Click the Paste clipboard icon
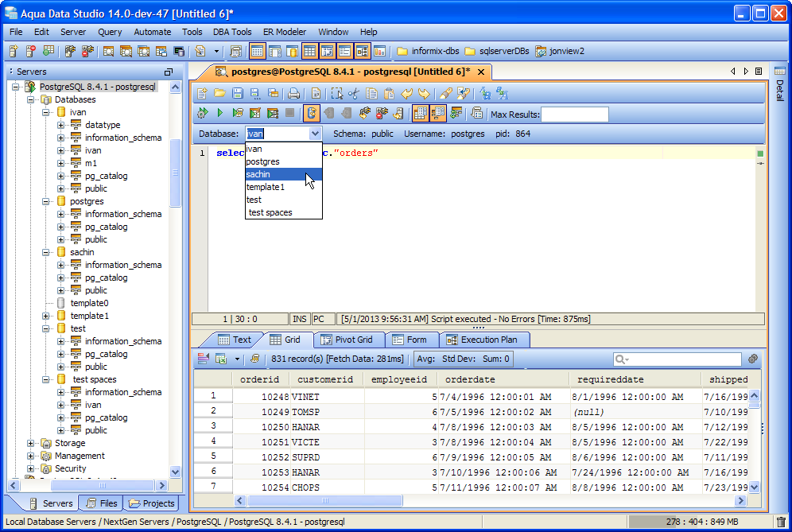 [x=389, y=94]
